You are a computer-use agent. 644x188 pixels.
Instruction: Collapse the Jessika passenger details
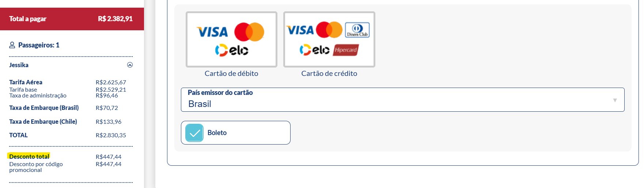click(x=130, y=65)
